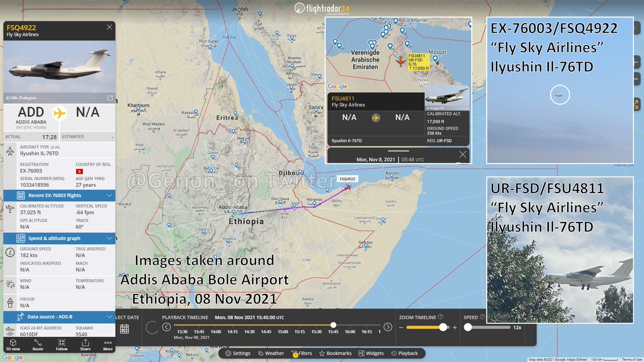Viewport: 644px width, 362px height.
Task: Open 3D view of the flight
Action: point(13,344)
